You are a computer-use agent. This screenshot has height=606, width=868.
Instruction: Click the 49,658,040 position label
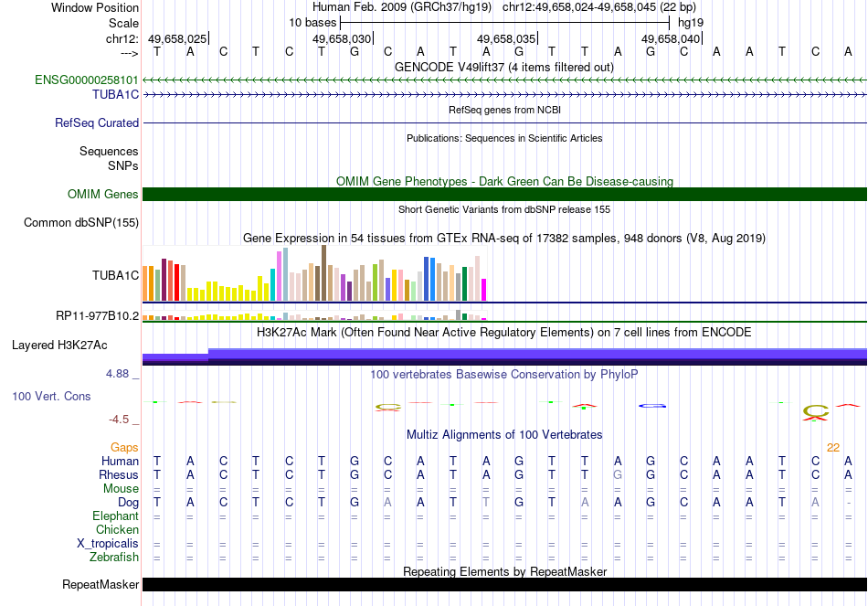[671, 38]
